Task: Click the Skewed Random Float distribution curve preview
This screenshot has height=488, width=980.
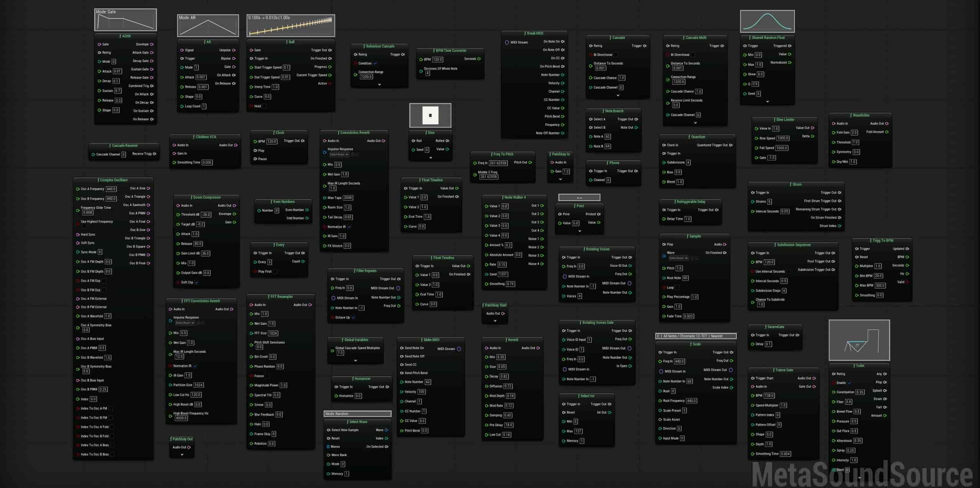Action: click(x=767, y=21)
